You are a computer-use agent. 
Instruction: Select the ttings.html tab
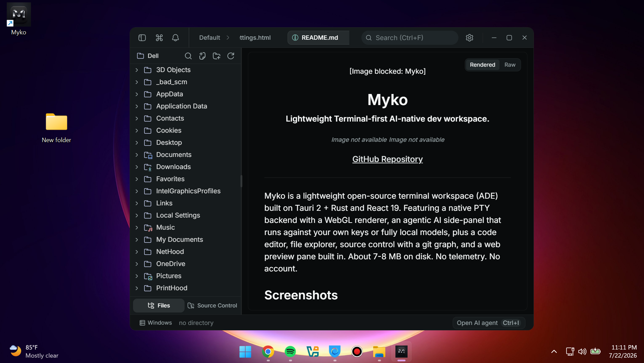coord(255,38)
